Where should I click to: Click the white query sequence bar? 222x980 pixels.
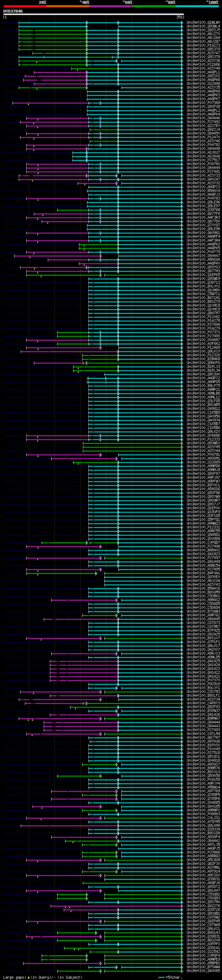click(94, 15)
